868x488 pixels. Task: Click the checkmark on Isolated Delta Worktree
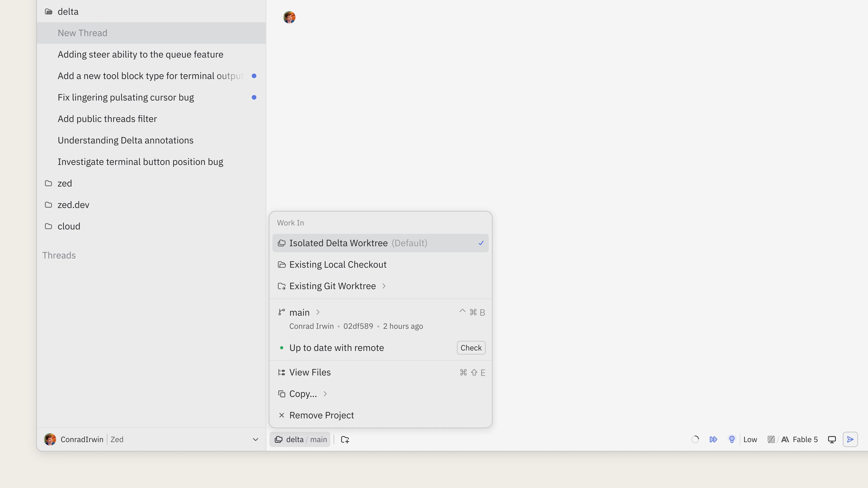[481, 243]
